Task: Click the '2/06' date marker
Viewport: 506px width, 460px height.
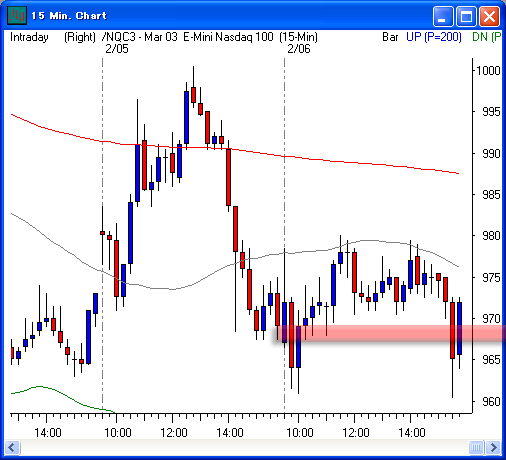Action: pyautogui.click(x=299, y=49)
